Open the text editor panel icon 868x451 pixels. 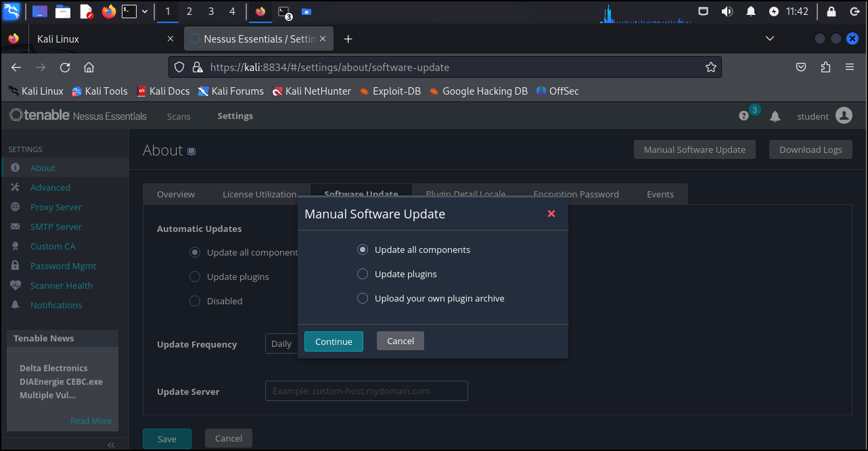[86, 11]
